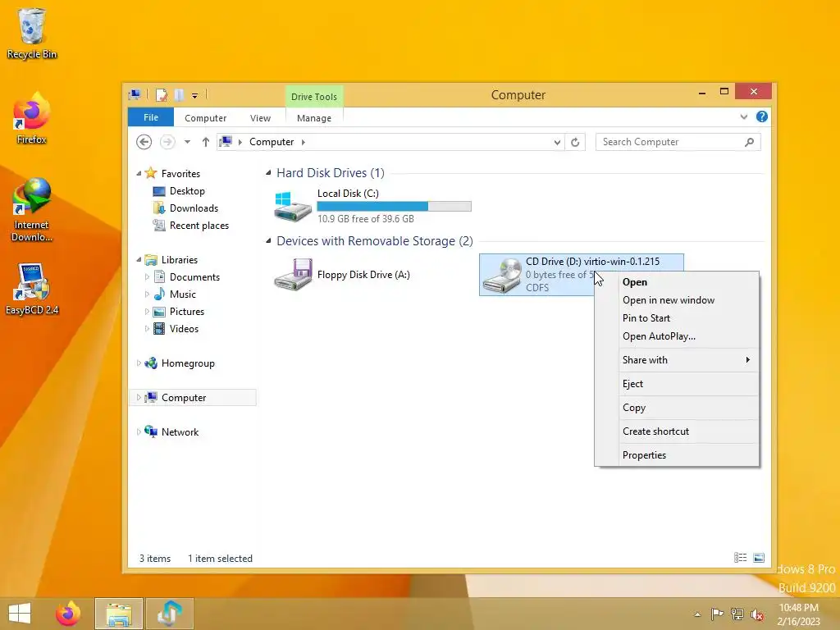The width and height of the screenshot is (840, 630).
Task: Select the Local Disk (C:) drive icon
Action: [293, 207]
